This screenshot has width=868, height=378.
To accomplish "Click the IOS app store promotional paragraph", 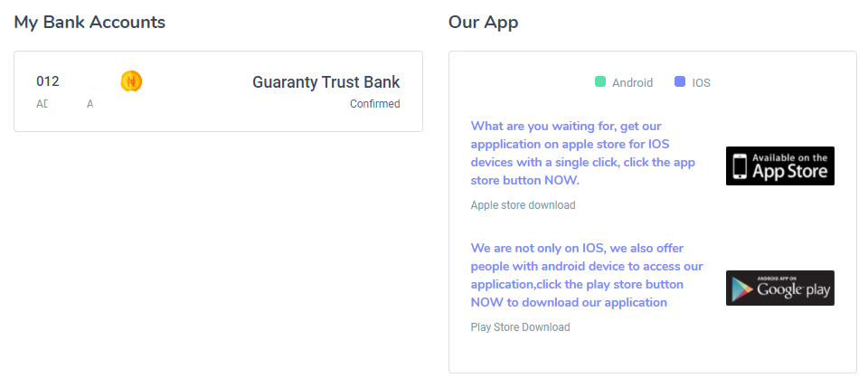I will click(583, 154).
